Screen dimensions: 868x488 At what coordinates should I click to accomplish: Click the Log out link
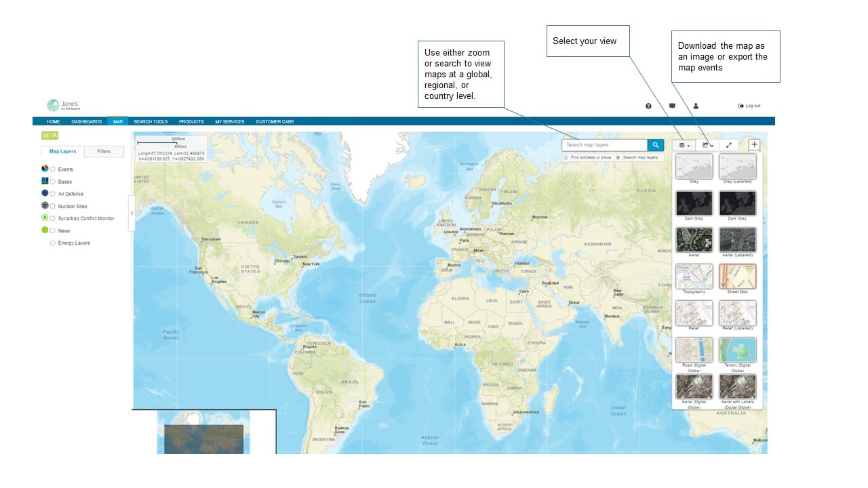749,106
